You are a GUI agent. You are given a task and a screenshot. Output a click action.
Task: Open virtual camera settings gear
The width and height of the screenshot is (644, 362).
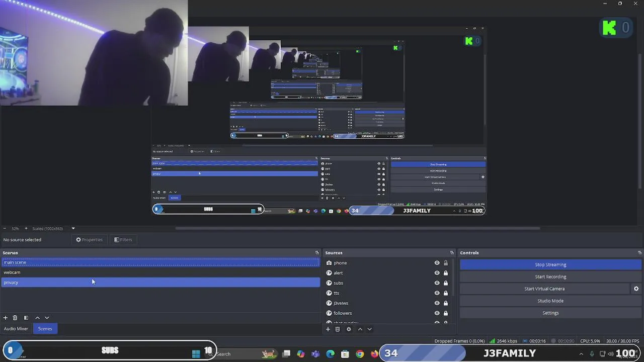tap(636, 289)
